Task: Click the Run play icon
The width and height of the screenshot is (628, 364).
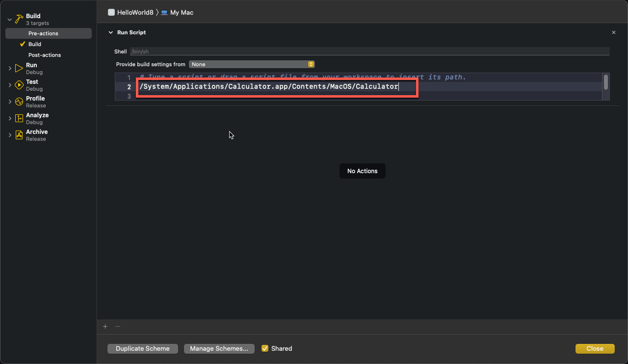Action: click(19, 68)
